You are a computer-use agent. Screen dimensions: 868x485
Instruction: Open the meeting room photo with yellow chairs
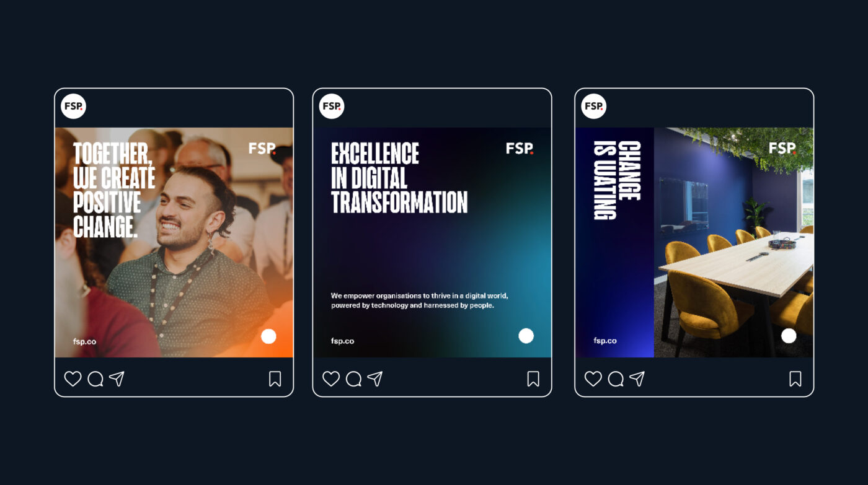733,242
